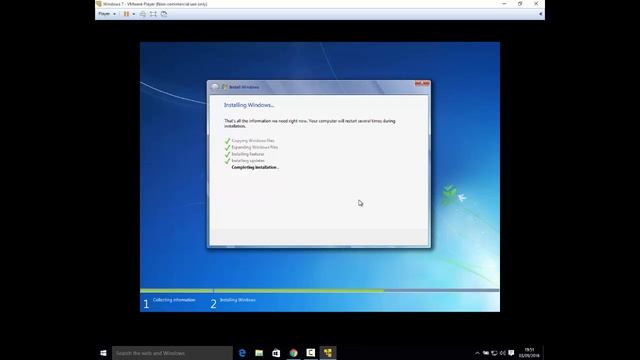Open Microsoft Edge from the taskbar
The image size is (640, 360).
click(242, 353)
